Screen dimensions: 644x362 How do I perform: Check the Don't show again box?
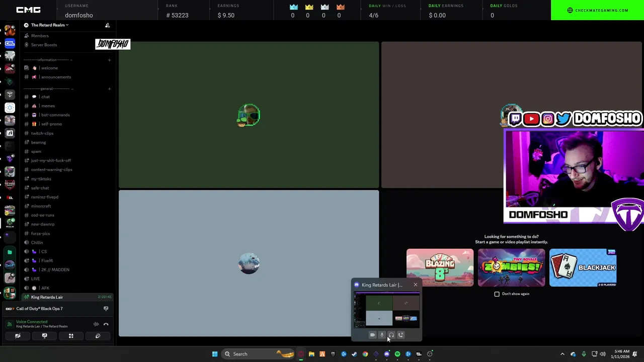pos(497,294)
